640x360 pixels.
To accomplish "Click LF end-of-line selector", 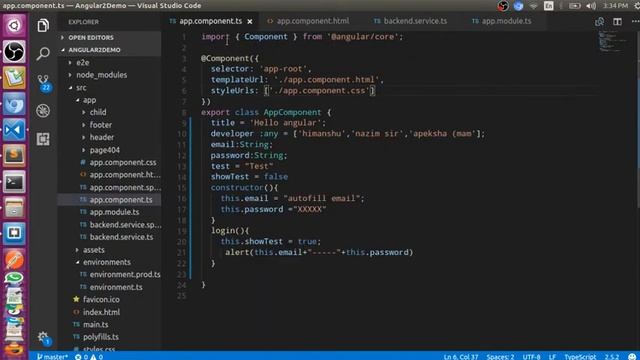I will 552,357.
